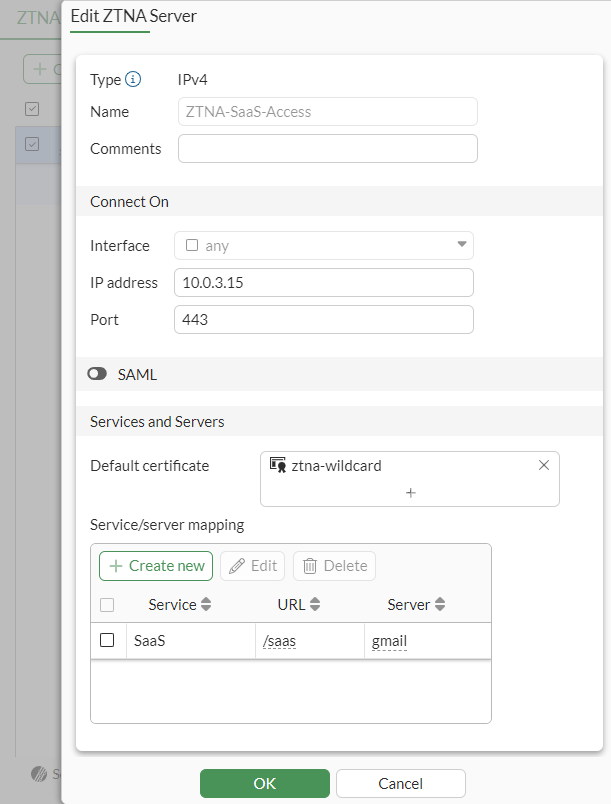
Task: Click the Port input field
Action: (324, 320)
